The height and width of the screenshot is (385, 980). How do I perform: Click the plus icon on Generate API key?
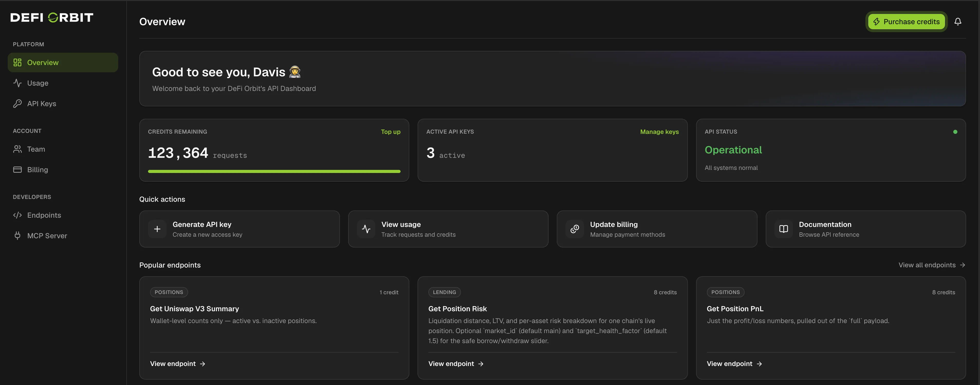[157, 229]
